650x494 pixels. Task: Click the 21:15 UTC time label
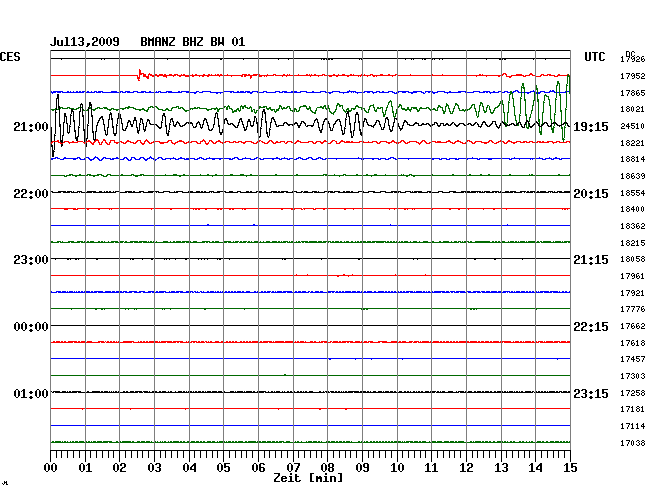click(x=591, y=260)
